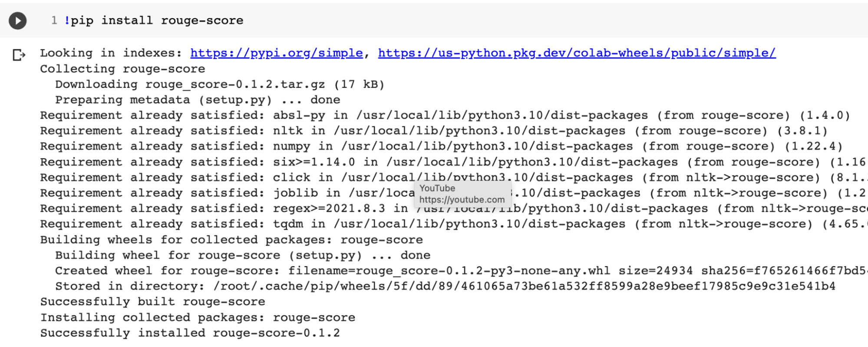Click into the code cell's pip install text

[x=156, y=20]
